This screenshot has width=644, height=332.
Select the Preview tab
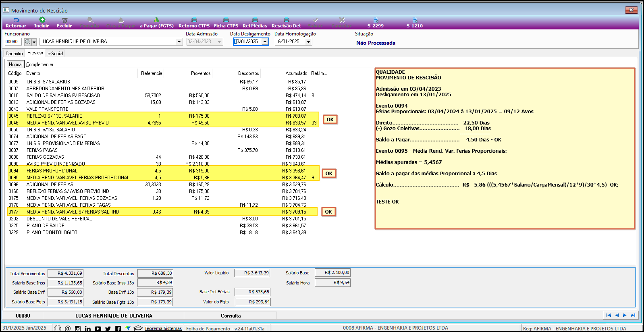click(x=35, y=53)
